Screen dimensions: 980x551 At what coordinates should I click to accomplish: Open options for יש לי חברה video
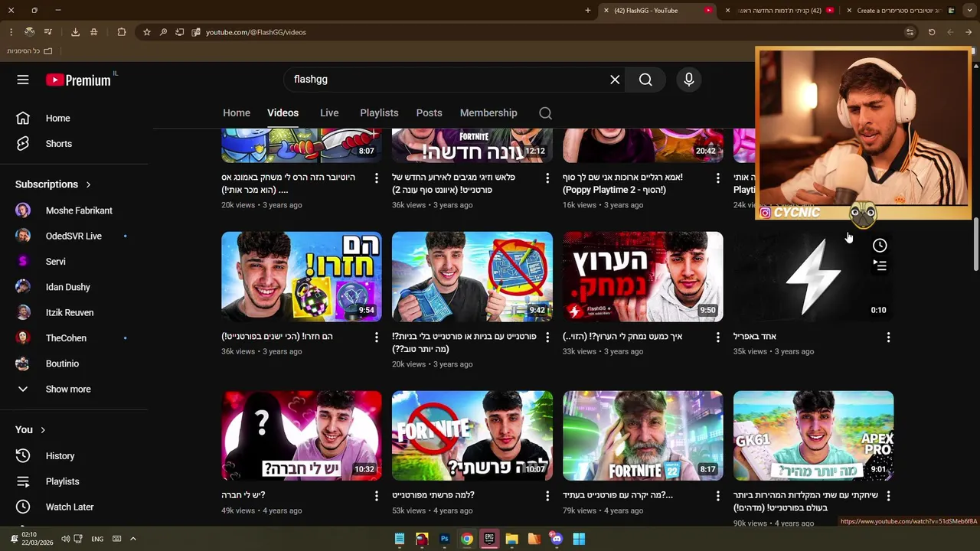(x=376, y=497)
